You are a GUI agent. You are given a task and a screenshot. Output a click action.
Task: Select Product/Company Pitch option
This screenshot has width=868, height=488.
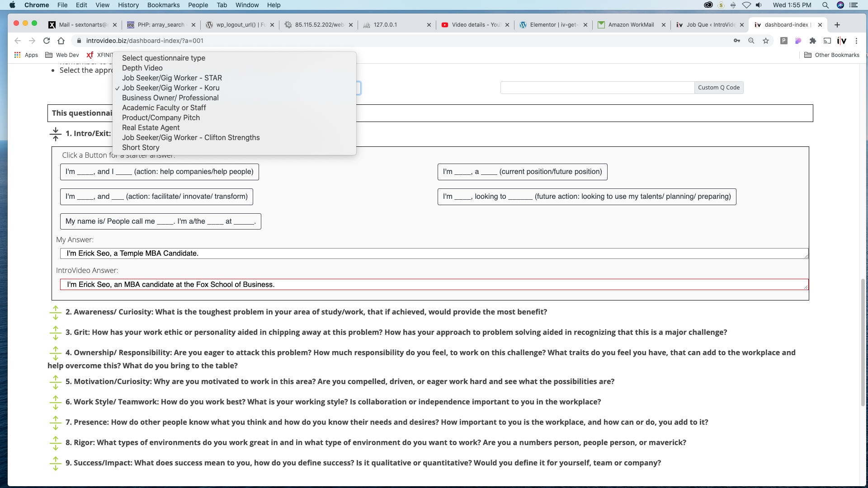click(234, 117)
